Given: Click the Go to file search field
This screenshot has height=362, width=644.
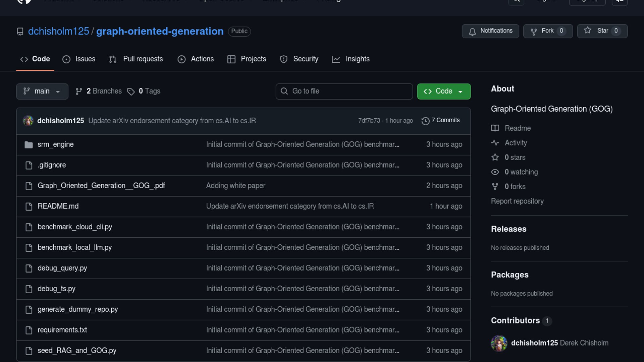Looking at the screenshot, I should (x=344, y=91).
